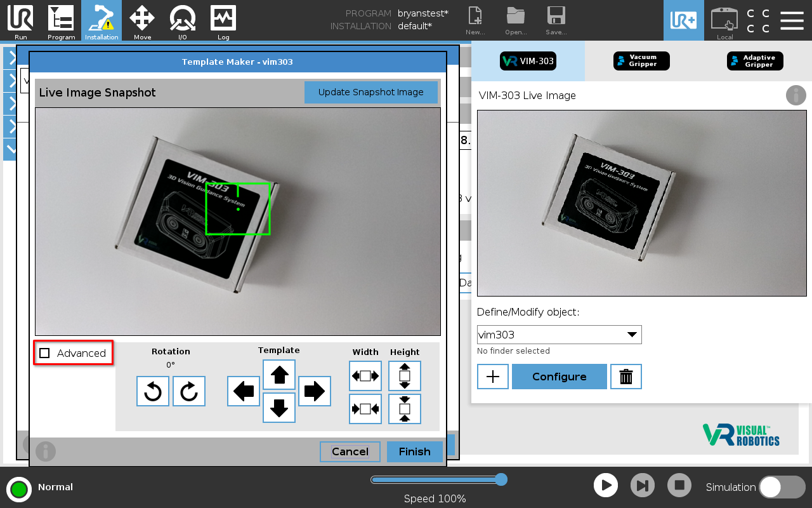Open the Installation tab
812x508 pixels.
(x=101, y=21)
